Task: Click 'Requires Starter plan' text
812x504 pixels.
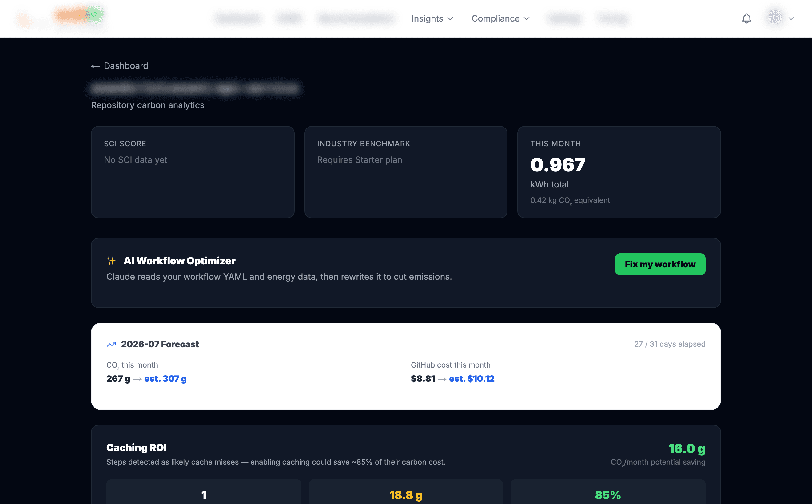Action: click(x=360, y=160)
